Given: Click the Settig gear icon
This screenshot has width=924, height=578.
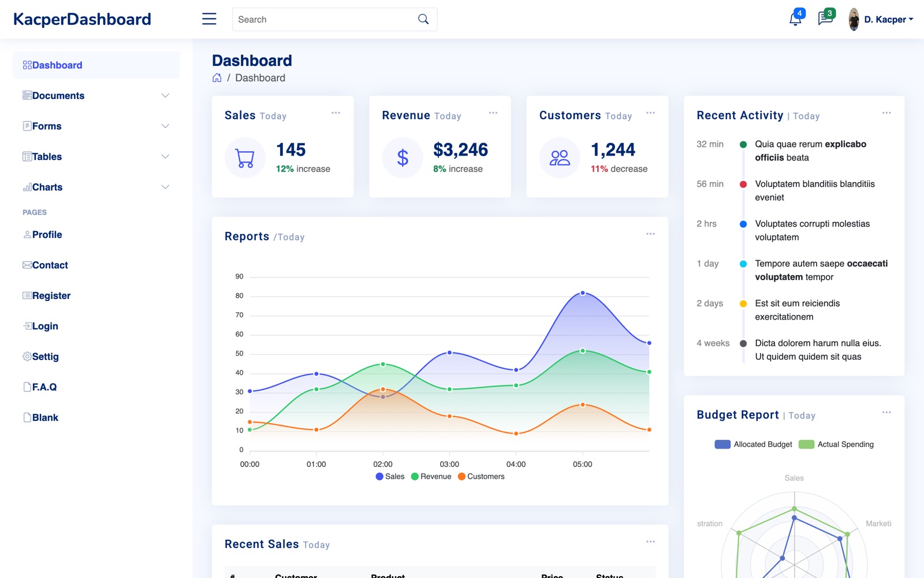Looking at the screenshot, I should tap(27, 357).
